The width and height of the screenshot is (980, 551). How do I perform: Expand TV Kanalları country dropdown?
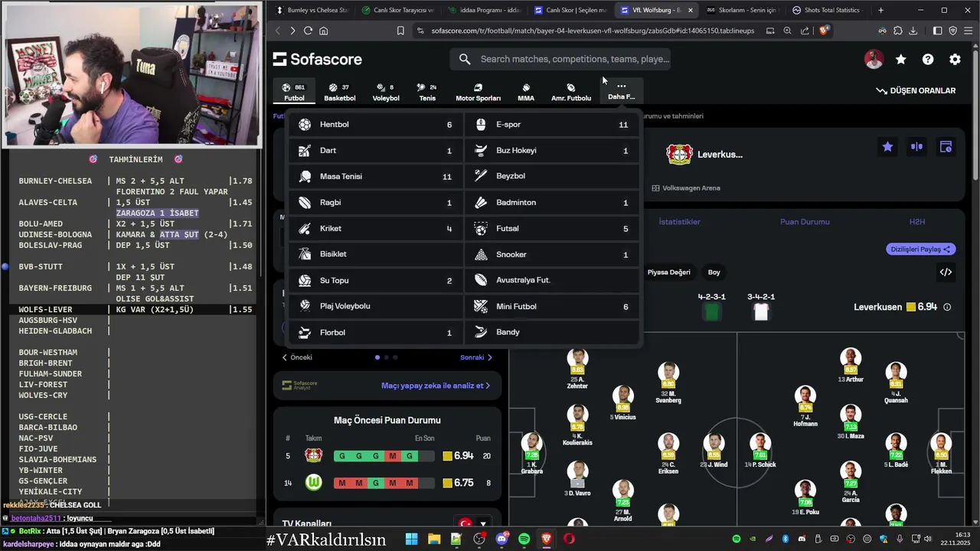coord(472,524)
